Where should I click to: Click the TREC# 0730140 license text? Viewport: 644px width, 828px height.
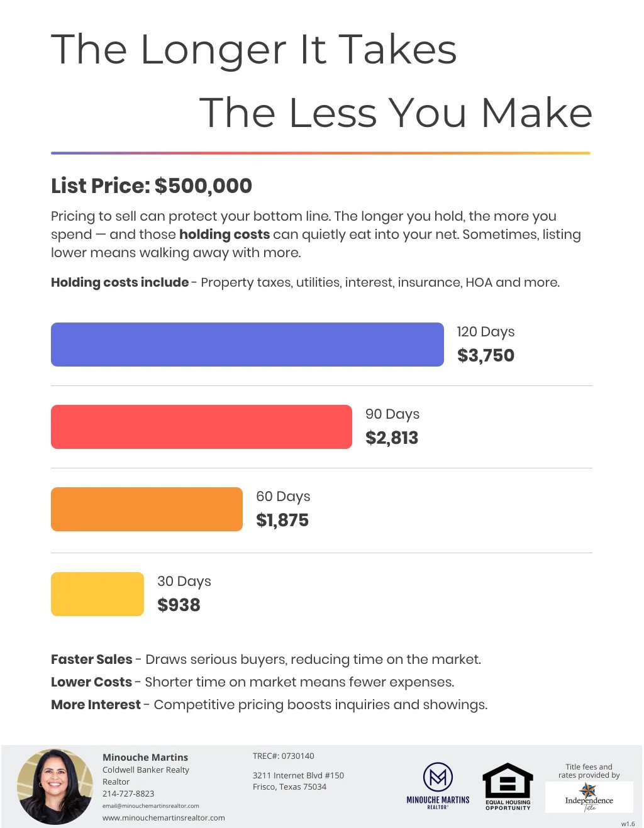[283, 756]
